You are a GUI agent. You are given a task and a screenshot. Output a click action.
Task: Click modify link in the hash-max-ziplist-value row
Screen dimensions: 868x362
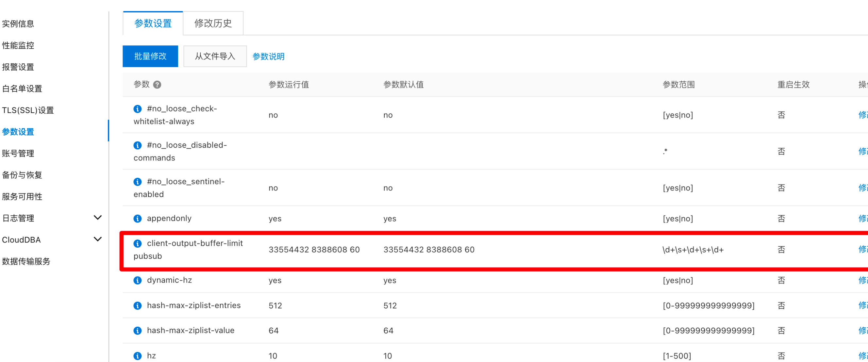coord(863,331)
